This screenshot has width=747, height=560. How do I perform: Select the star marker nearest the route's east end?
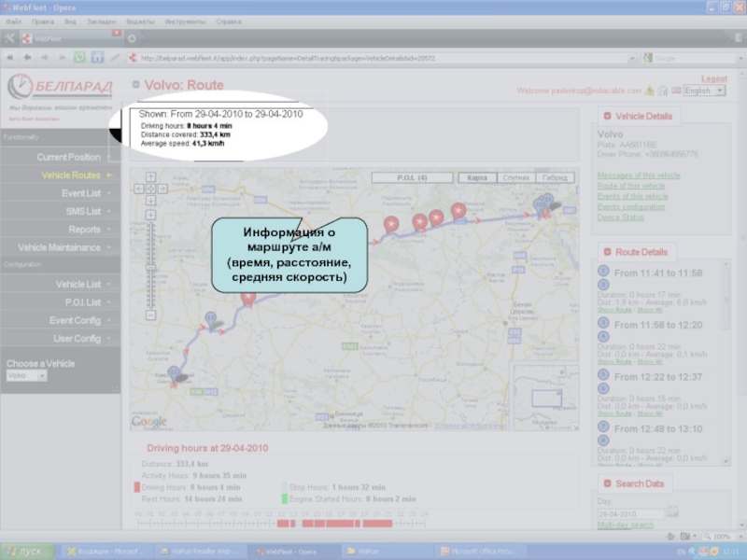(x=458, y=211)
